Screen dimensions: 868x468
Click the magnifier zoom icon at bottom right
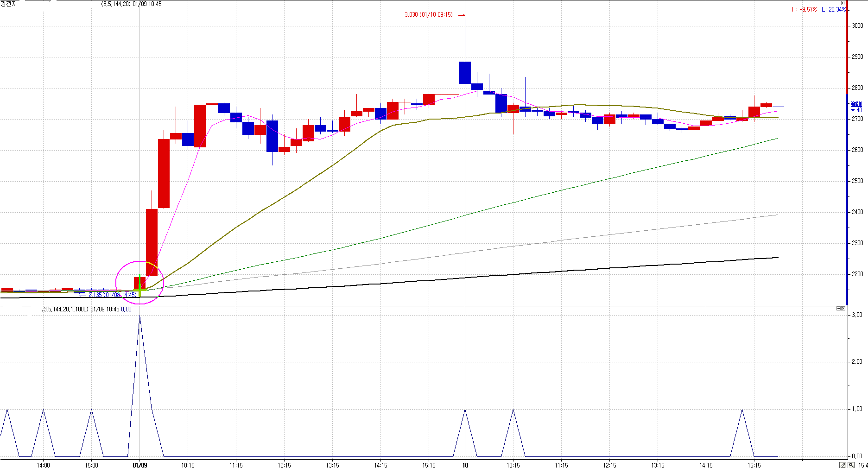pyautogui.click(x=851, y=465)
